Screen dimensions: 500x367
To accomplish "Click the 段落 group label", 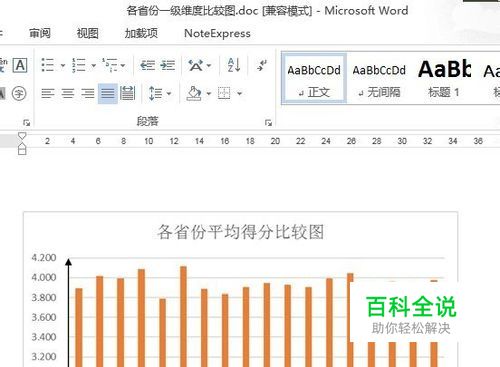I will click(147, 121).
